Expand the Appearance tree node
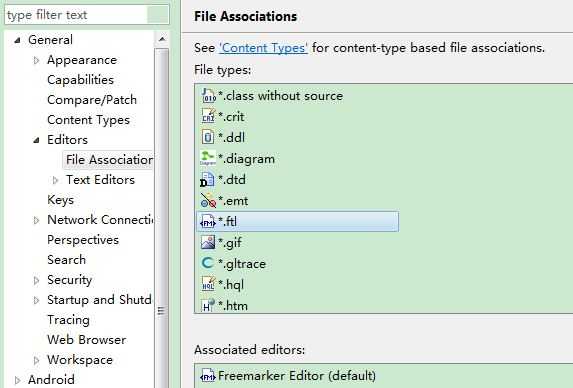 point(36,60)
